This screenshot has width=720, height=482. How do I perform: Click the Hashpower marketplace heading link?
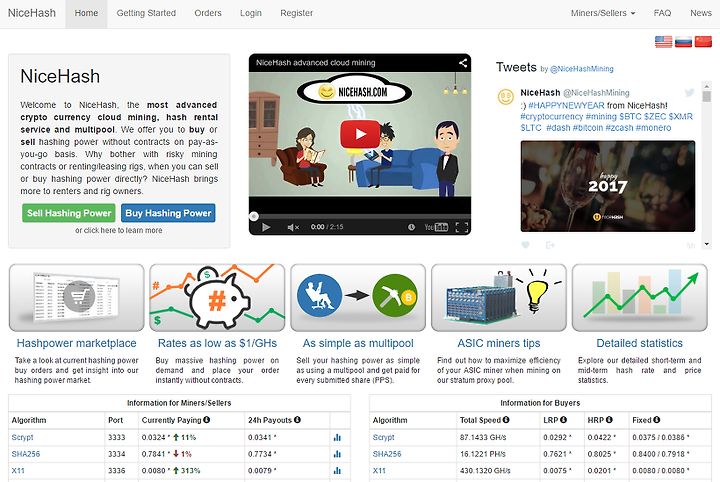(x=77, y=343)
